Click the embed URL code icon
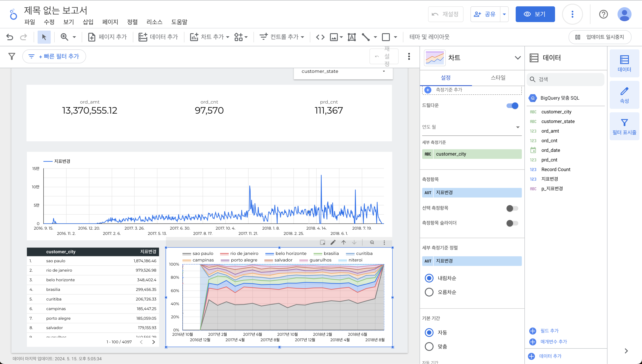Screen dimensions: 642x364 [x=320, y=37]
